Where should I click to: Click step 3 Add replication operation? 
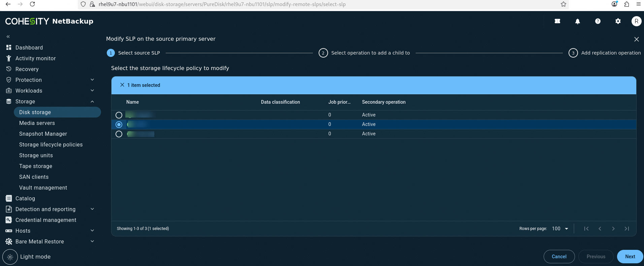point(605,53)
